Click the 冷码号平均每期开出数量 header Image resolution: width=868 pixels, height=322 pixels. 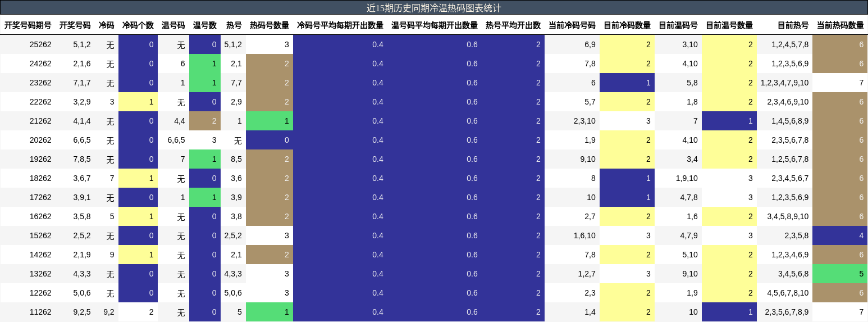340,25
